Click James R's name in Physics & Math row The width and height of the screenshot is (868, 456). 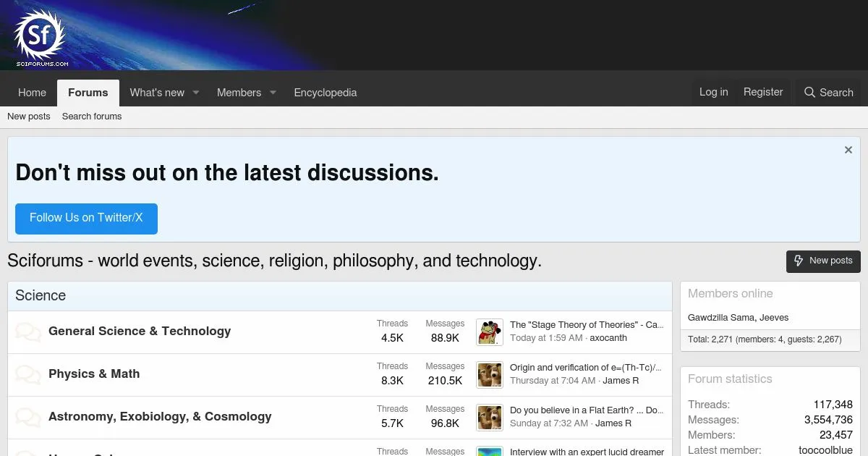click(621, 381)
